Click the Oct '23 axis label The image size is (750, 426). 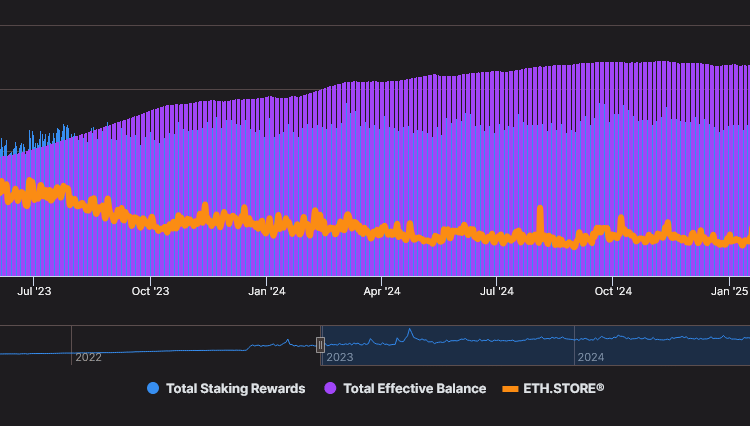pyautogui.click(x=150, y=291)
